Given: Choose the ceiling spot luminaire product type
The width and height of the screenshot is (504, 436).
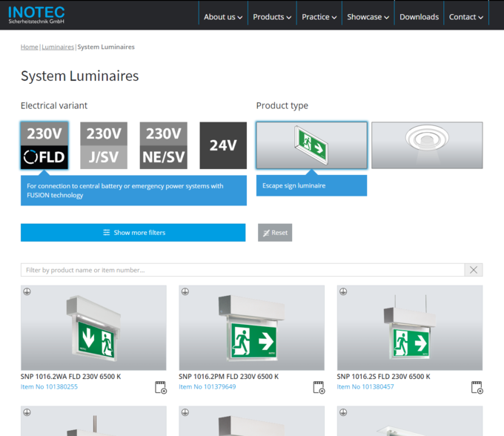Looking at the screenshot, I should click(427, 145).
